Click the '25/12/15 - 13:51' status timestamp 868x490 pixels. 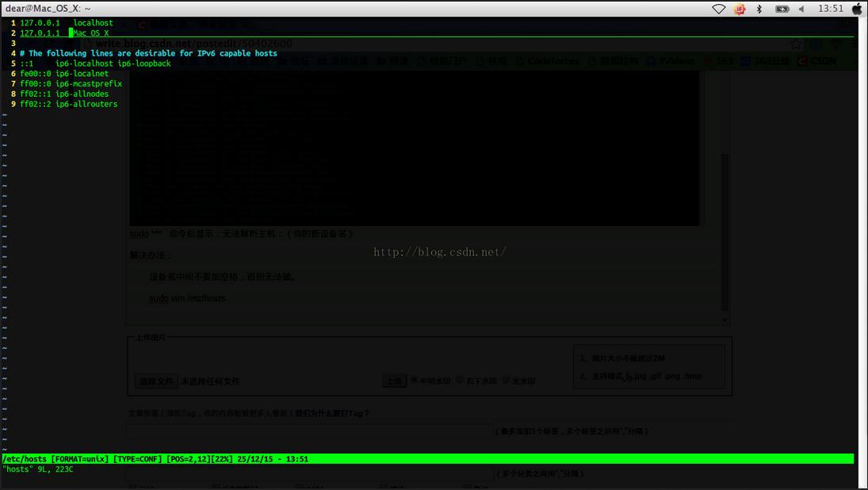pyautogui.click(x=273, y=459)
